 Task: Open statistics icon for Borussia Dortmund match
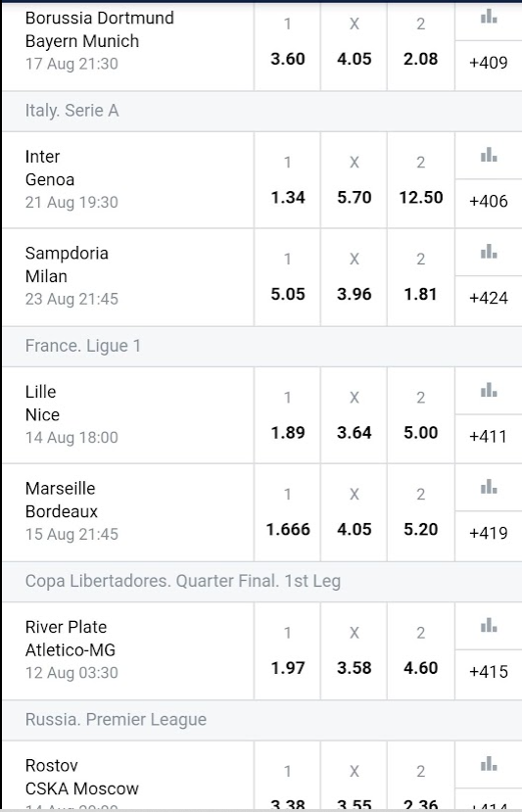point(489,17)
